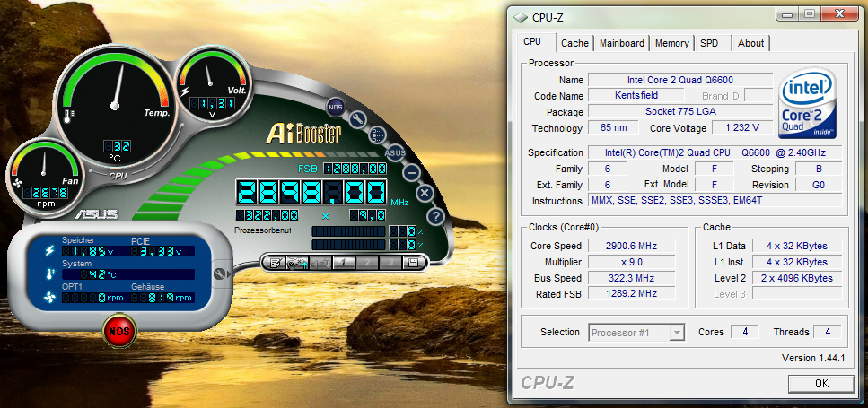The width and height of the screenshot is (868, 408).
Task: Click the PCIE 3.33v value
Action: coord(162,251)
